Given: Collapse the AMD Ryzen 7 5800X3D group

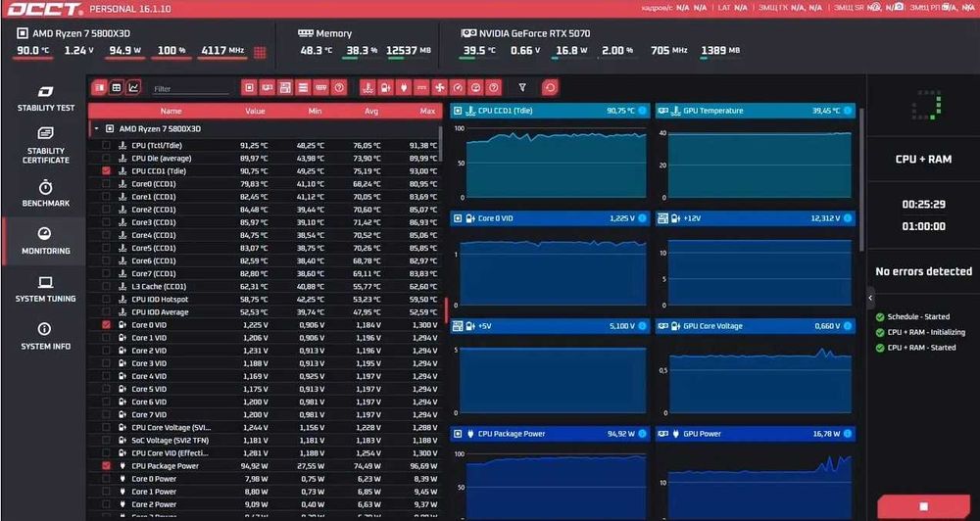Looking at the screenshot, I should pos(97,128).
